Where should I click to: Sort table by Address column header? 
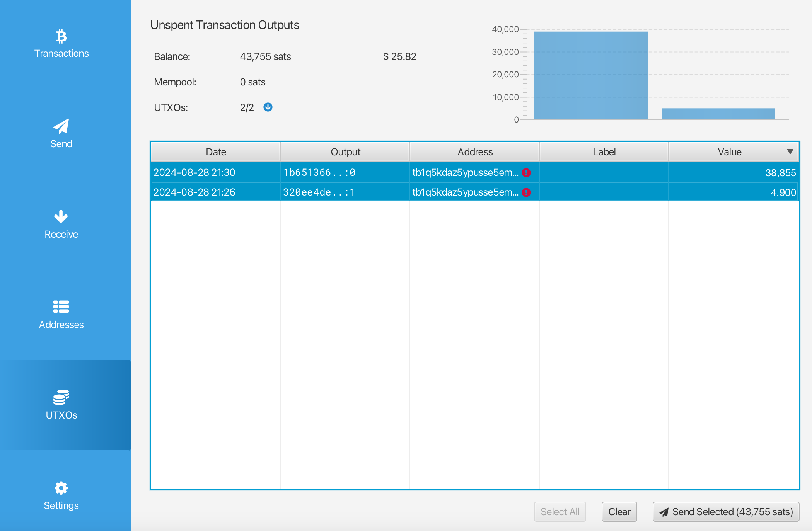(x=475, y=152)
